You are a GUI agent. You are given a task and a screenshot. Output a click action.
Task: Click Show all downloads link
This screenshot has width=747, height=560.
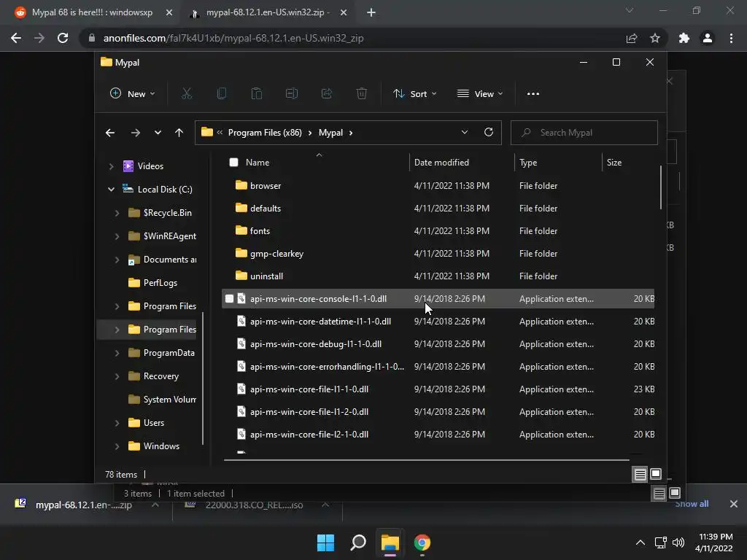click(x=692, y=503)
